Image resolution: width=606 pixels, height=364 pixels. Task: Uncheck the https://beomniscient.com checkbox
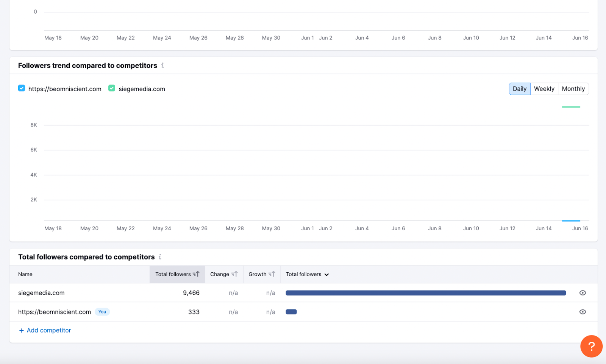tap(22, 88)
